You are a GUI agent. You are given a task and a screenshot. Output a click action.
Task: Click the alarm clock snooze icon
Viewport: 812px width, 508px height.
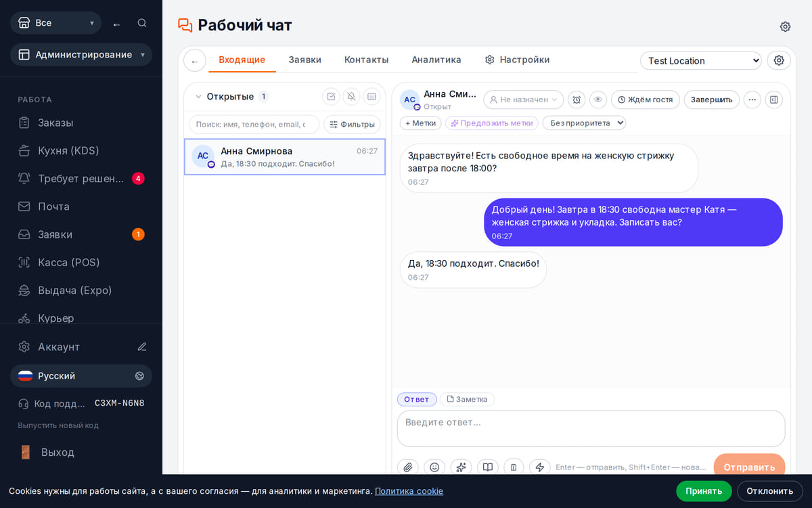[x=577, y=100]
